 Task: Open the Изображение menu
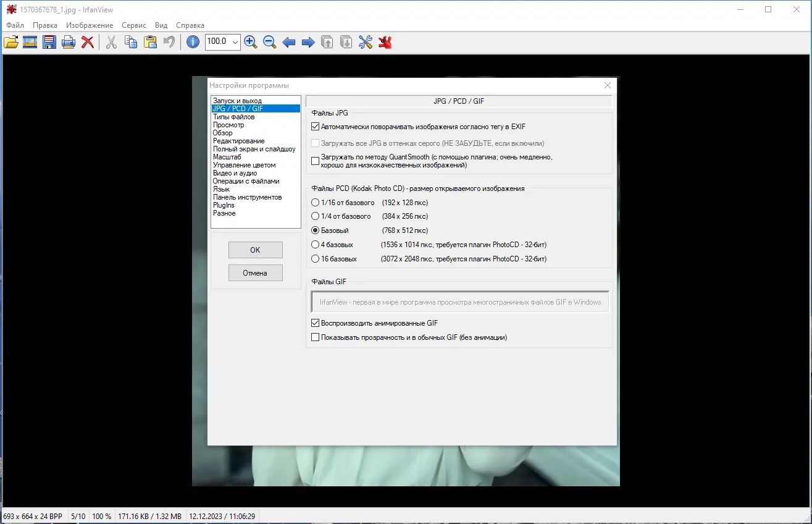[x=90, y=25]
